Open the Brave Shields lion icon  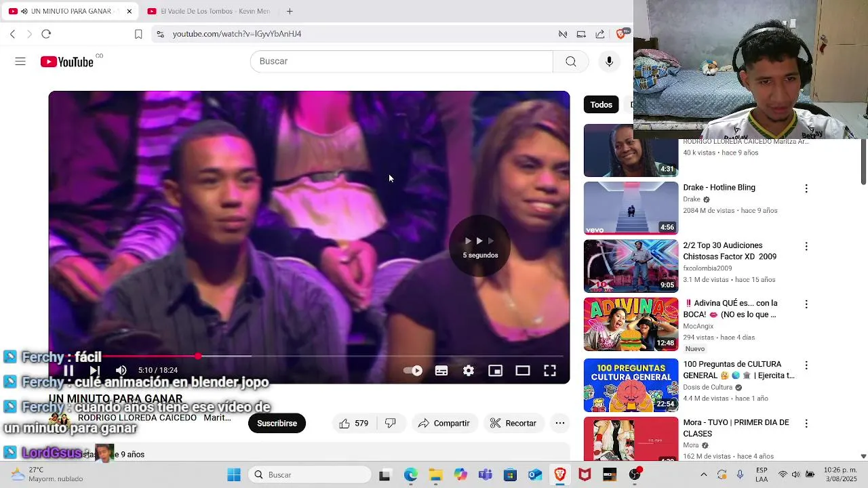(621, 34)
